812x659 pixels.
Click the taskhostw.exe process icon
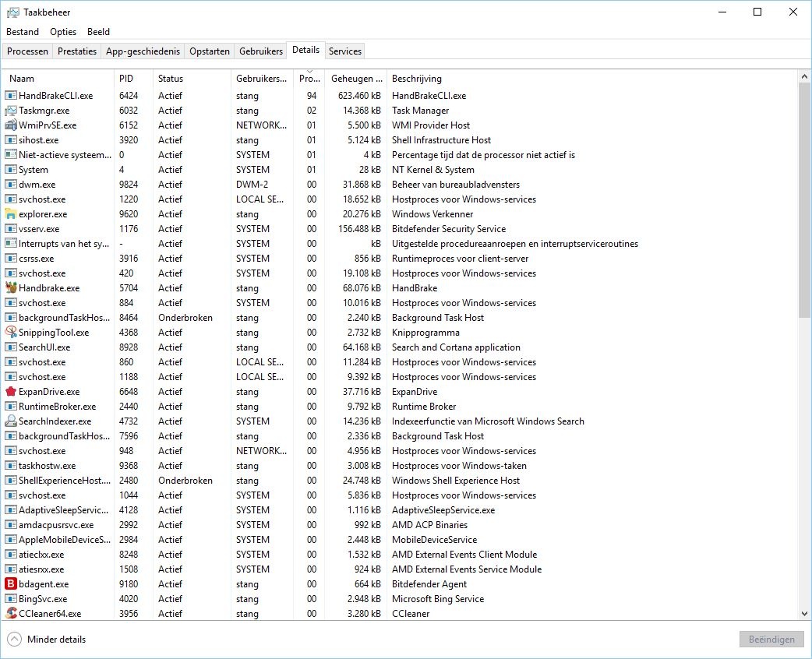click(10, 465)
